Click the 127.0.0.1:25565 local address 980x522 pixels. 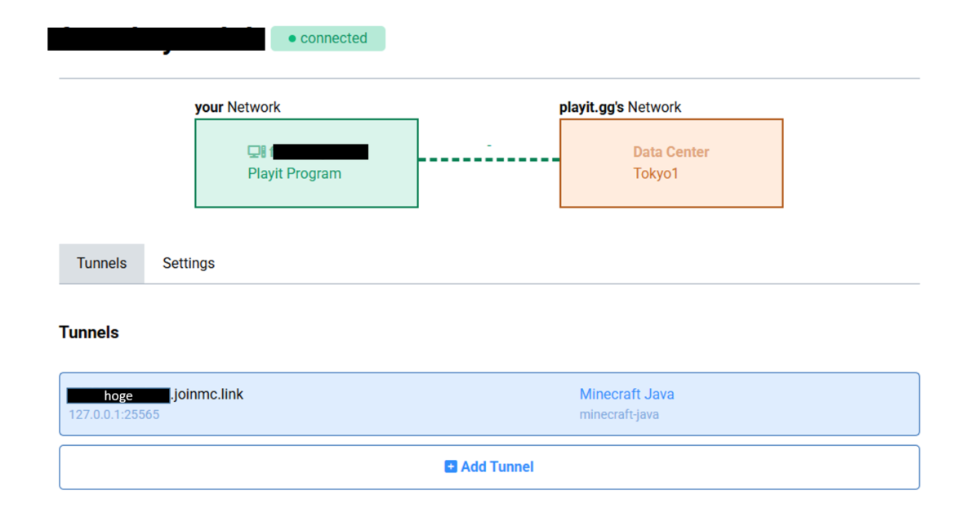pyautogui.click(x=114, y=415)
